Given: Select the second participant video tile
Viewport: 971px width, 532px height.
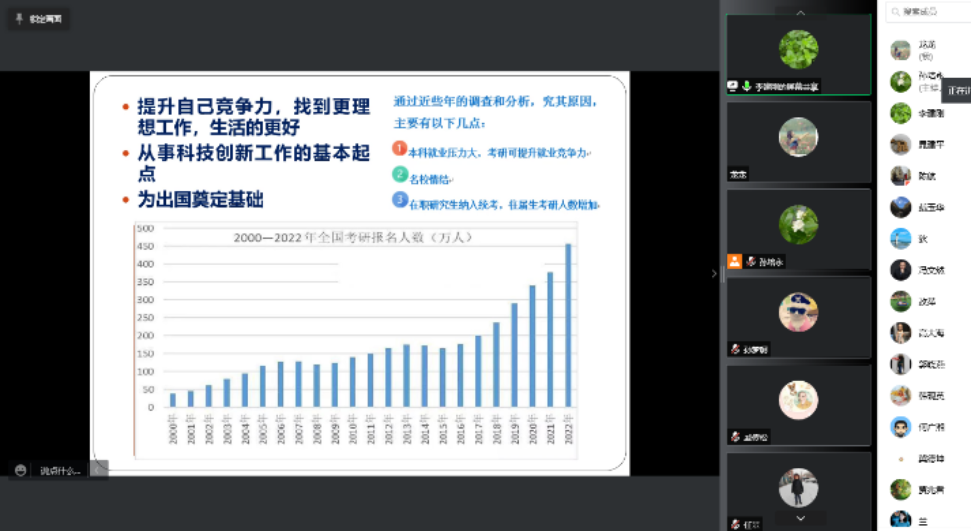Looking at the screenshot, I should [798, 141].
